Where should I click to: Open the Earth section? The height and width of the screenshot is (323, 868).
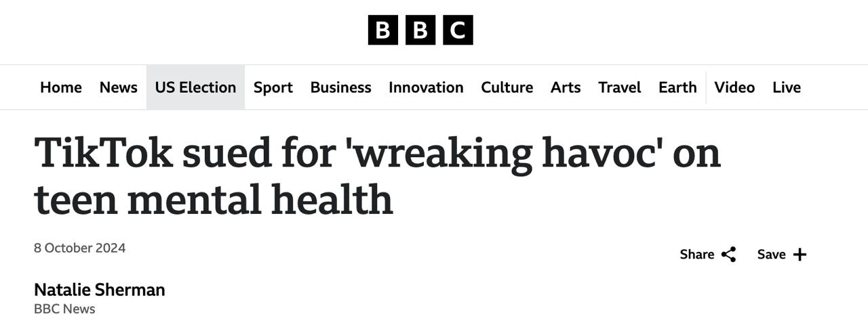pyautogui.click(x=677, y=87)
